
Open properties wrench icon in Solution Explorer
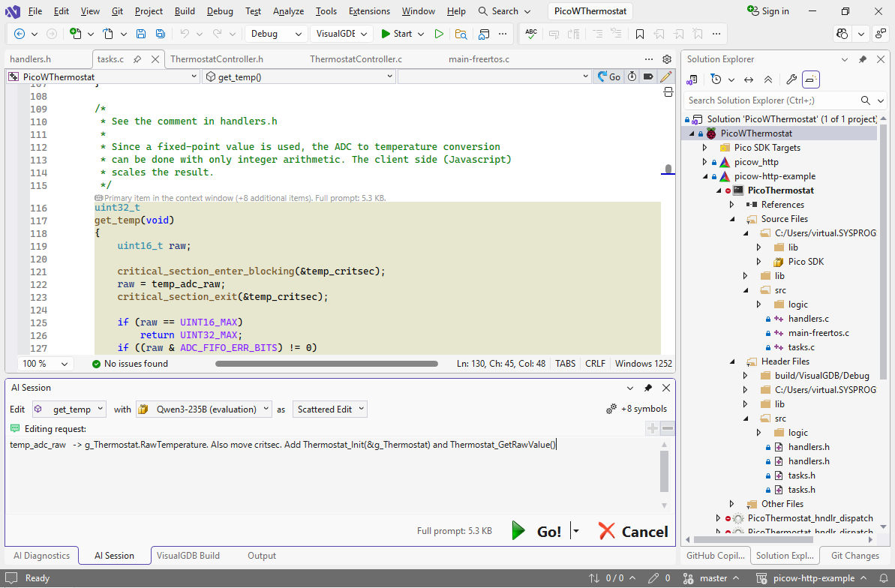click(791, 79)
